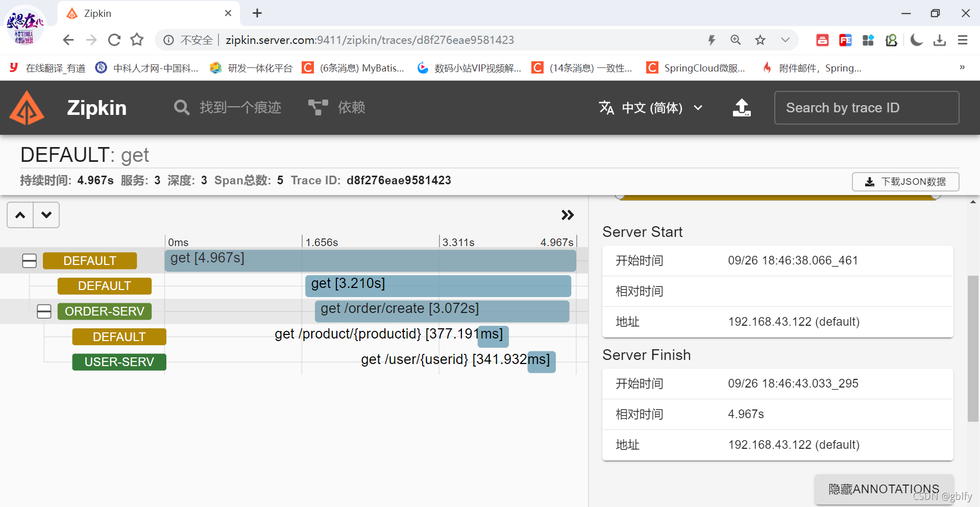Click the lightning speed mode icon
Image resolution: width=980 pixels, height=507 pixels.
point(712,40)
